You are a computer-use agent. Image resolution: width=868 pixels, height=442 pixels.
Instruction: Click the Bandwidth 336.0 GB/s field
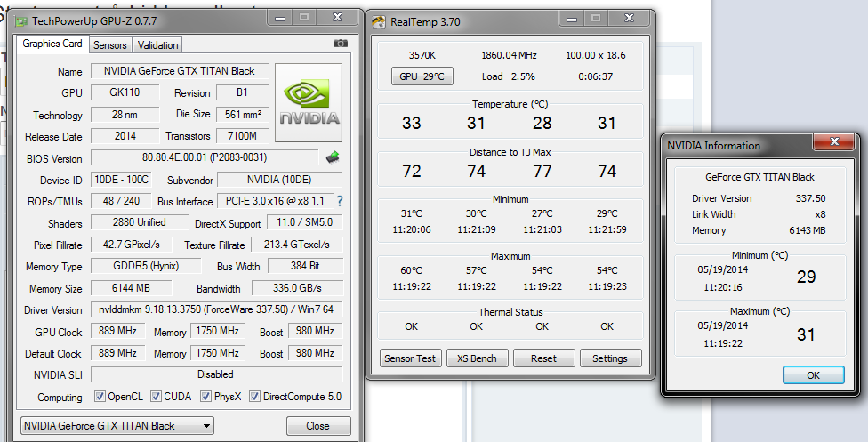(x=297, y=287)
